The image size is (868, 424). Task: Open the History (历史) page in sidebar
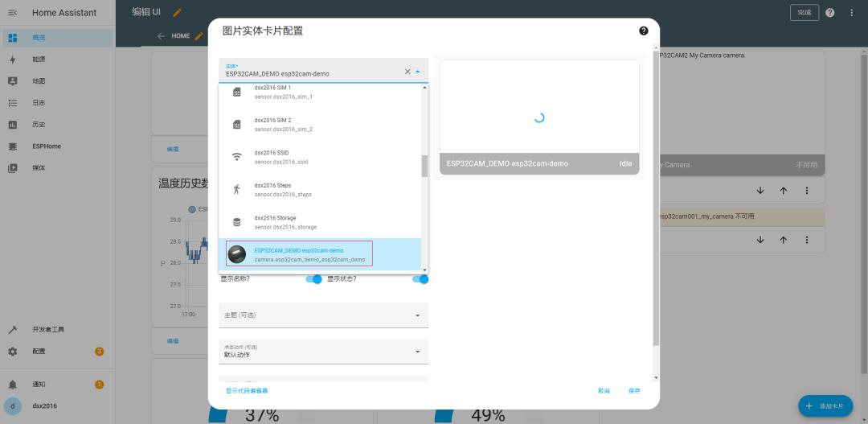click(x=58, y=125)
